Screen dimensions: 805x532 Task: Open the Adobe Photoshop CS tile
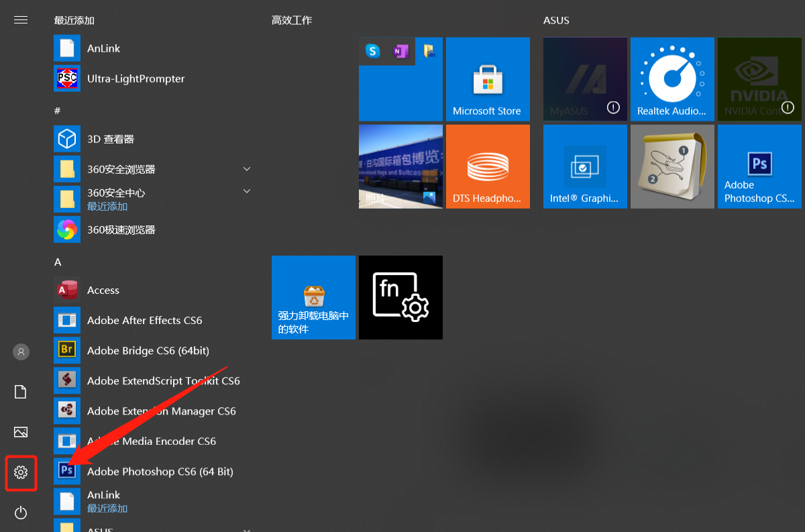[x=759, y=166]
